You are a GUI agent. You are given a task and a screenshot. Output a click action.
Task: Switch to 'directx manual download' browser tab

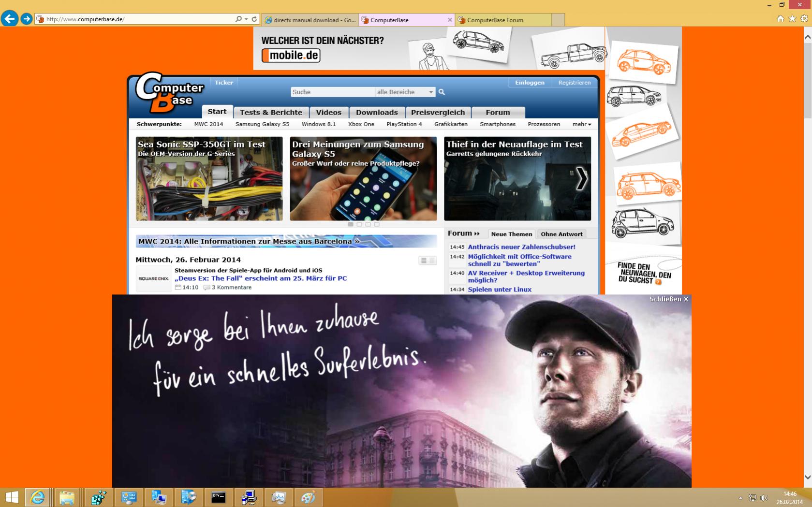[x=310, y=20]
